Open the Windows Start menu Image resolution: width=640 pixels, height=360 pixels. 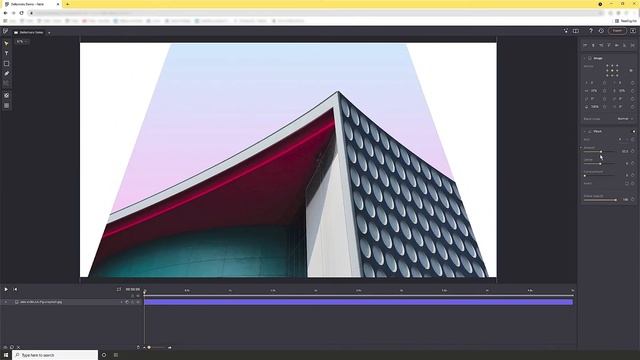click(x=6, y=355)
